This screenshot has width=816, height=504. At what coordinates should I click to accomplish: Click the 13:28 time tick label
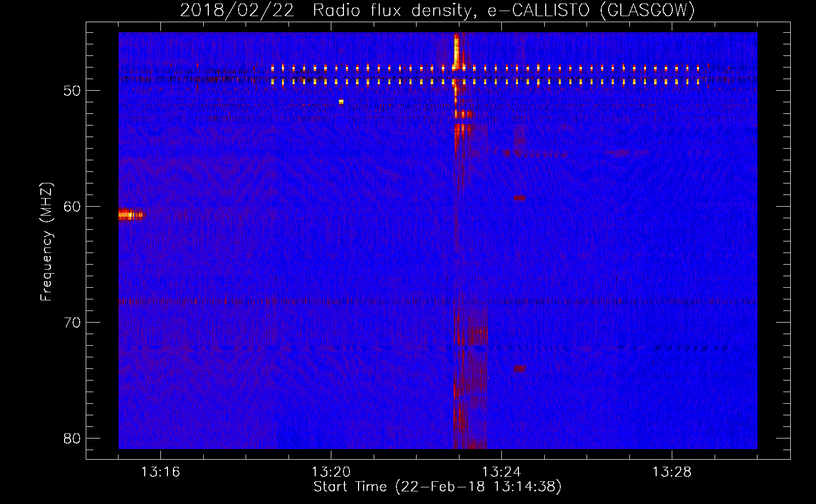point(672,472)
